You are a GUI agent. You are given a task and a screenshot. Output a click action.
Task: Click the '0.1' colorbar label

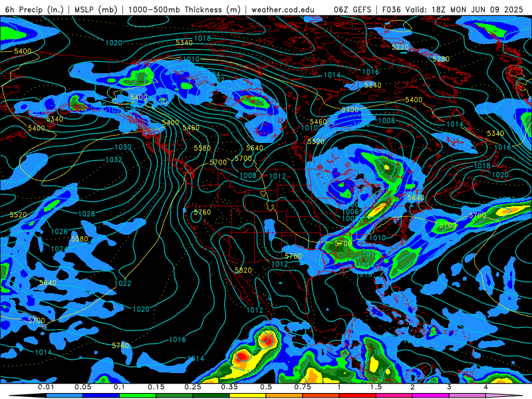[119, 387]
